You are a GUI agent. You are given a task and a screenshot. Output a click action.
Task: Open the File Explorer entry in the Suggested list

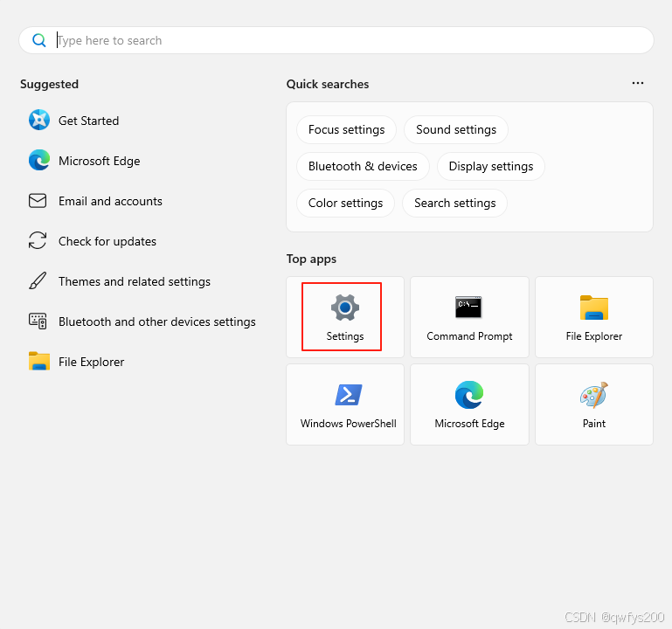point(76,362)
